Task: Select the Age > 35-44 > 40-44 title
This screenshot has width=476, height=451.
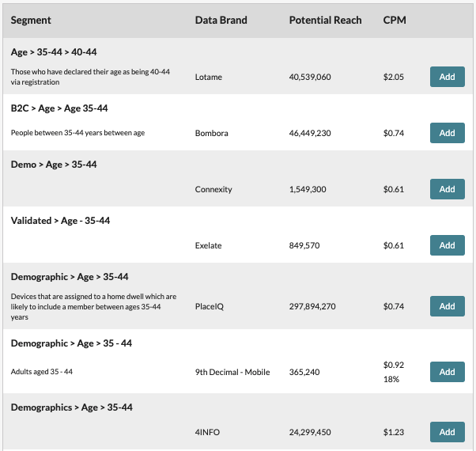Action: (54, 52)
